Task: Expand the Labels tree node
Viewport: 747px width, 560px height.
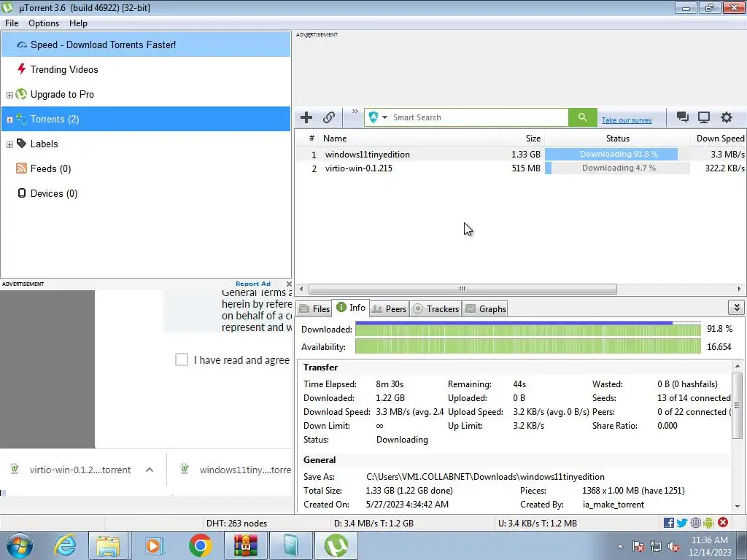Action: pyautogui.click(x=9, y=144)
